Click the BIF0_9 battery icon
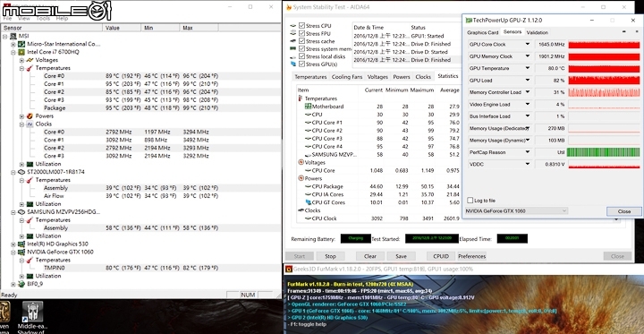Screen dimensions: 644x334 click(21, 284)
